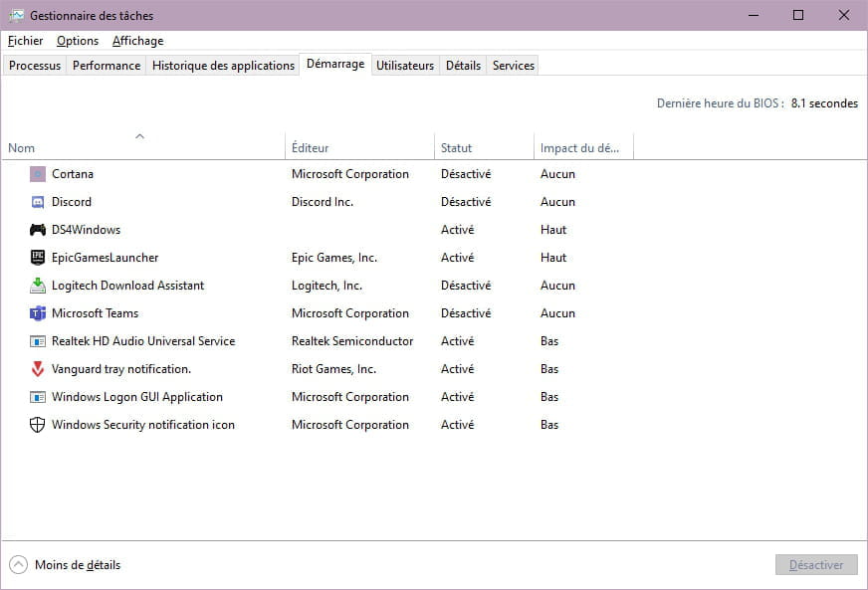Sort by the Éditeur column header

[359, 148]
